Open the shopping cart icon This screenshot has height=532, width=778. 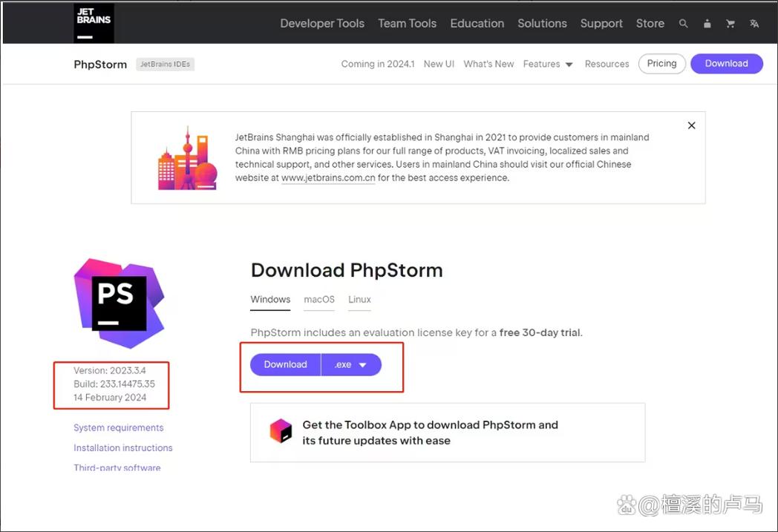pos(730,23)
